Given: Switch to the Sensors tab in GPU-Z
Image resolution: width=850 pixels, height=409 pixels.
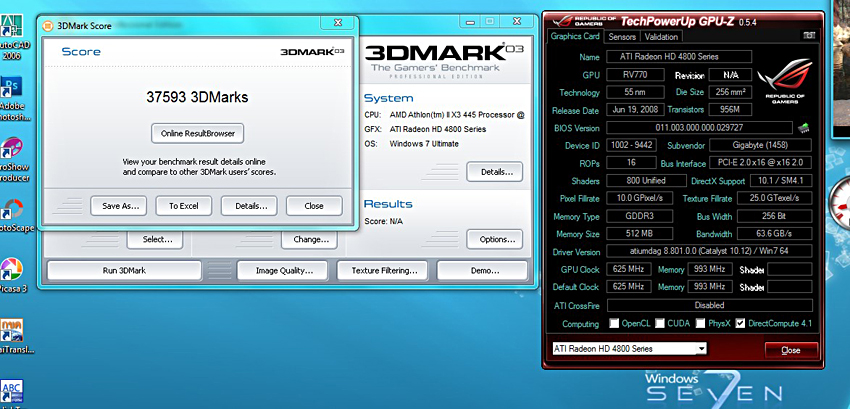Looking at the screenshot, I should (622, 37).
